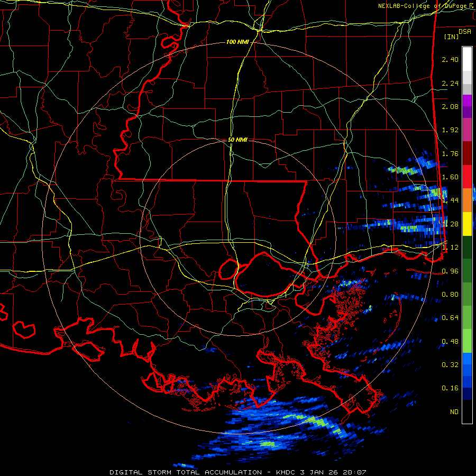Screen dimensions: 476x476
Task: Select the 0.32 legend value
Action: (x=450, y=364)
